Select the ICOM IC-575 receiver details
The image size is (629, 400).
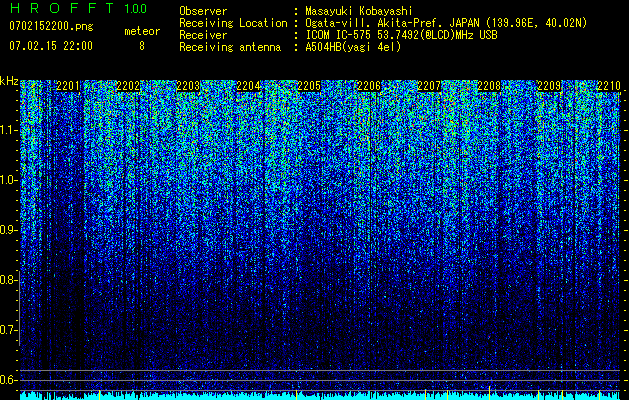[x=402, y=35]
